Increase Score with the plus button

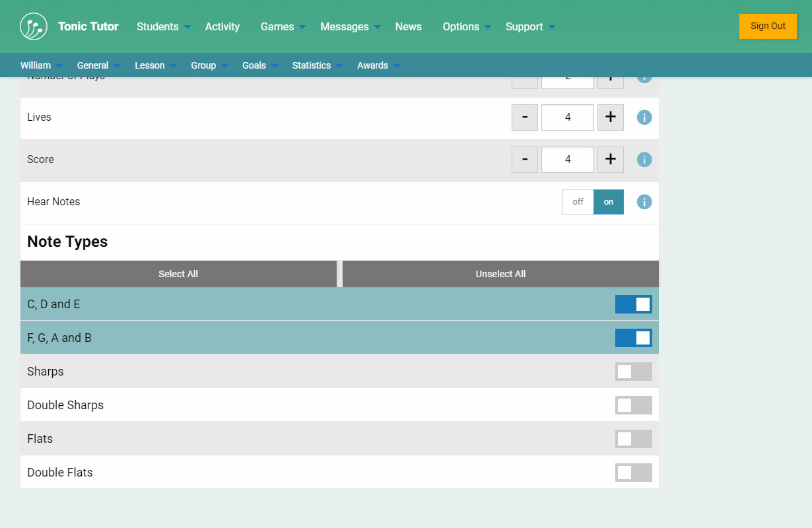610,160
